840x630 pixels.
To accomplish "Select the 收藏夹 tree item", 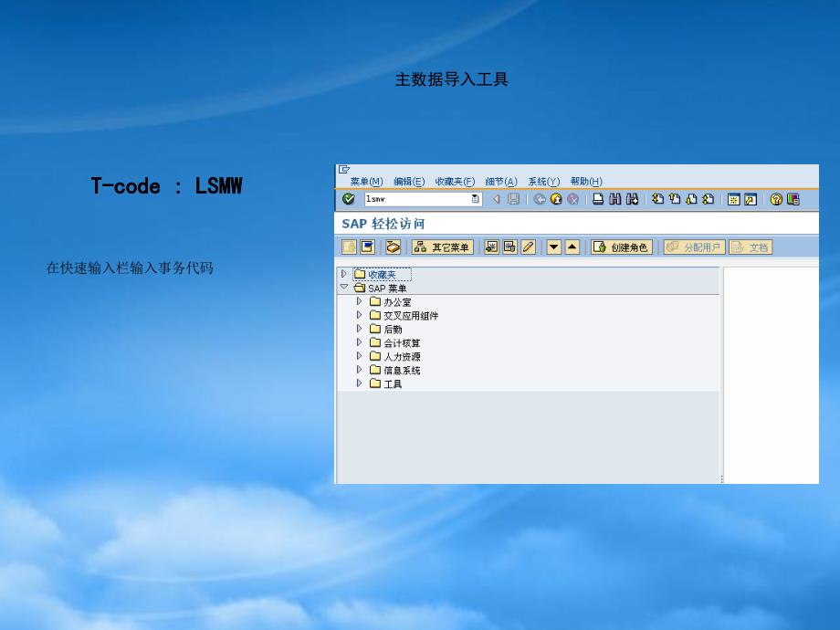I will [x=382, y=274].
